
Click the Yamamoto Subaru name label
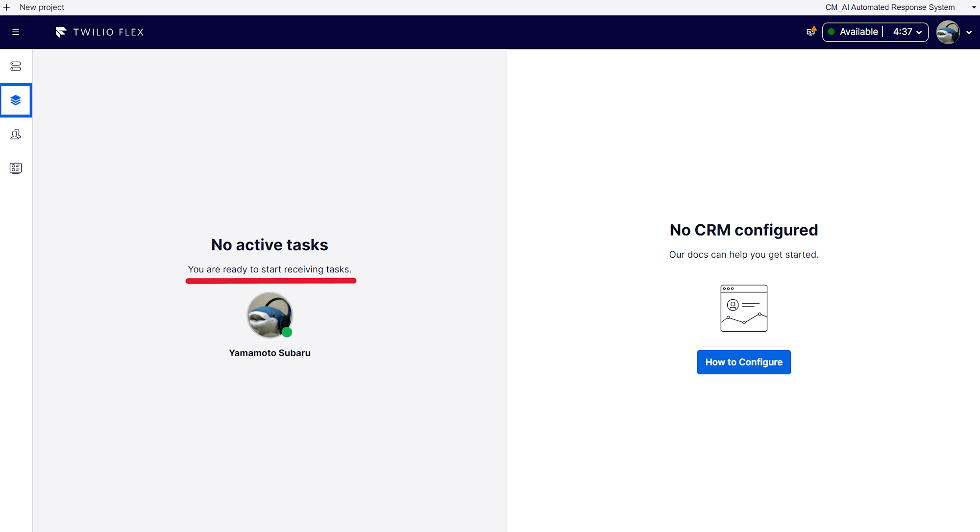tap(269, 353)
